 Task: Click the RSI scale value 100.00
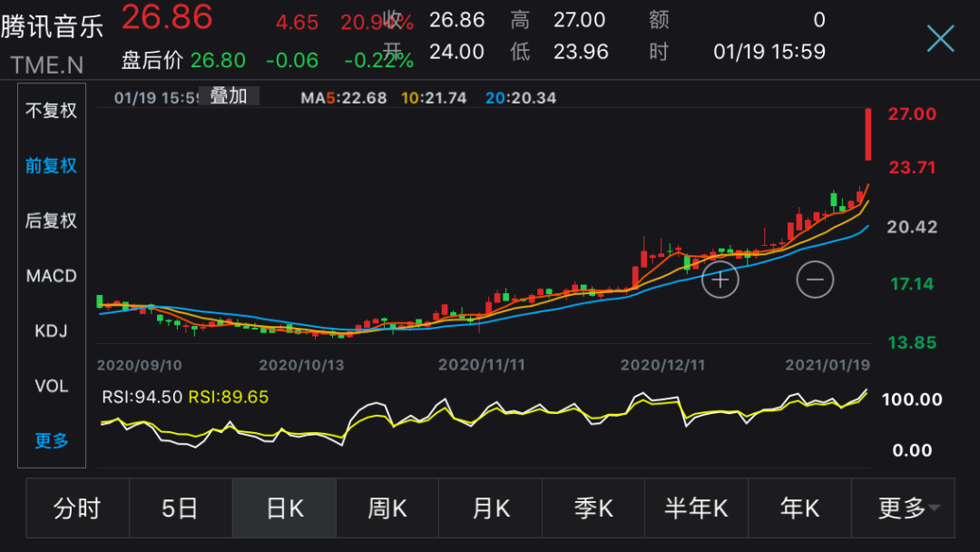tap(912, 399)
